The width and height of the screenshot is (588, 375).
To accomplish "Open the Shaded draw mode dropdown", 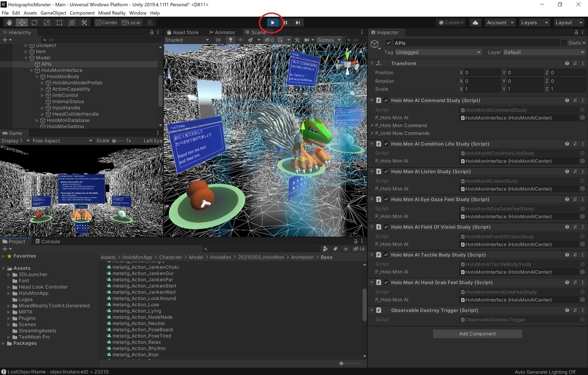I will tap(188, 40).
